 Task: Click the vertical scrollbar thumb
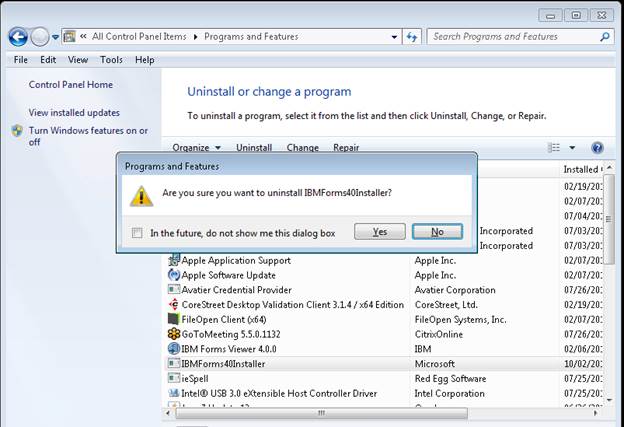coord(608,219)
